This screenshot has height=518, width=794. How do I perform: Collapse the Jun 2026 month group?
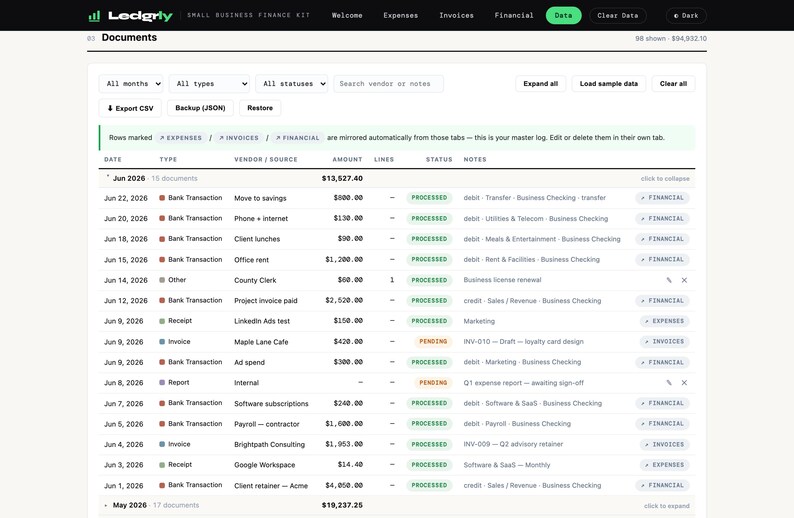pos(396,178)
